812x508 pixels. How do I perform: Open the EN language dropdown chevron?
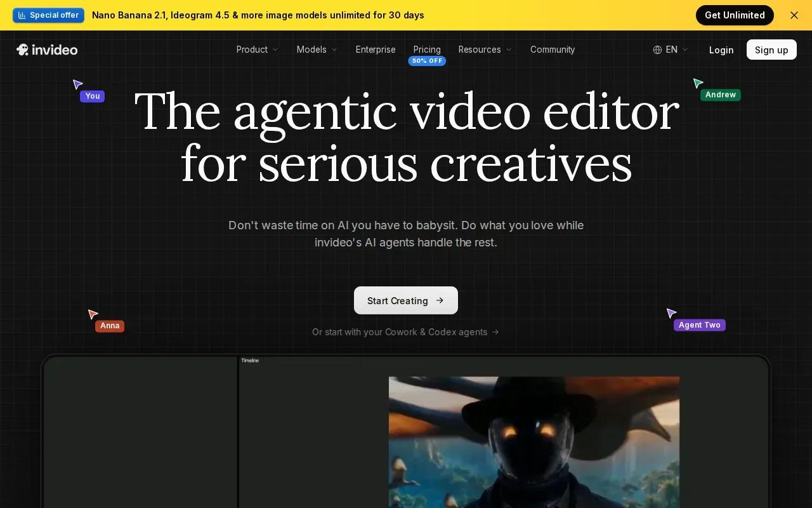point(685,50)
